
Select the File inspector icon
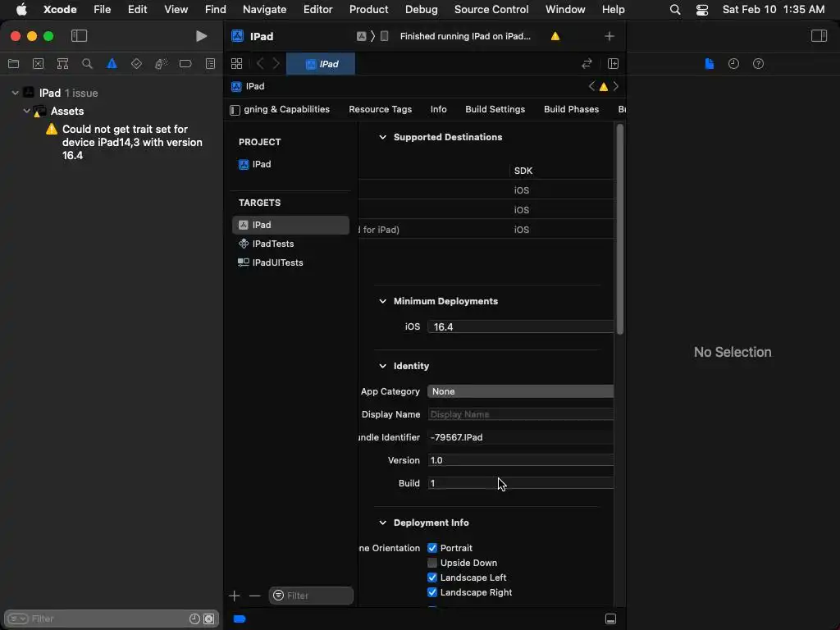[x=709, y=64]
